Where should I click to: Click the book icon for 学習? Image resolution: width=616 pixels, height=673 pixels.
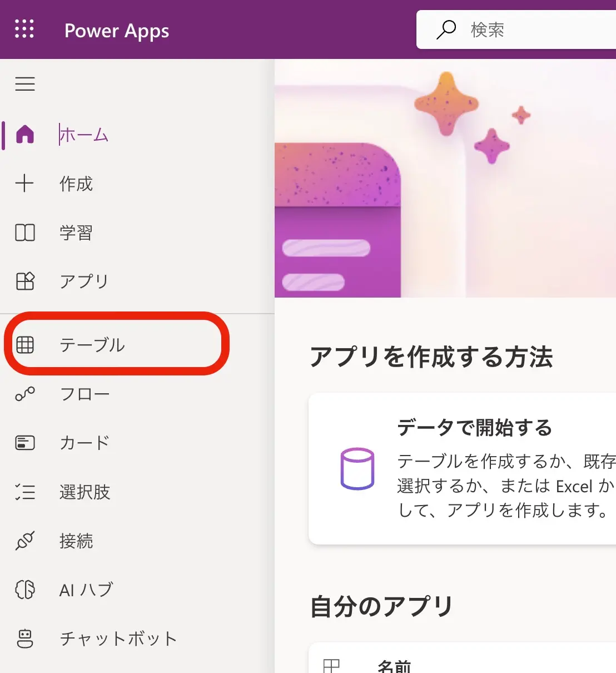[x=25, y=232]
